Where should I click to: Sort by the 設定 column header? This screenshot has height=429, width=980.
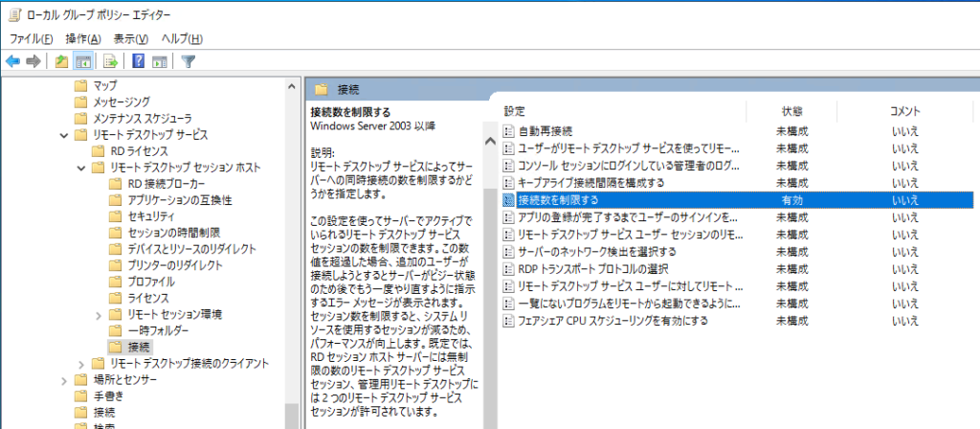point(514,111)
